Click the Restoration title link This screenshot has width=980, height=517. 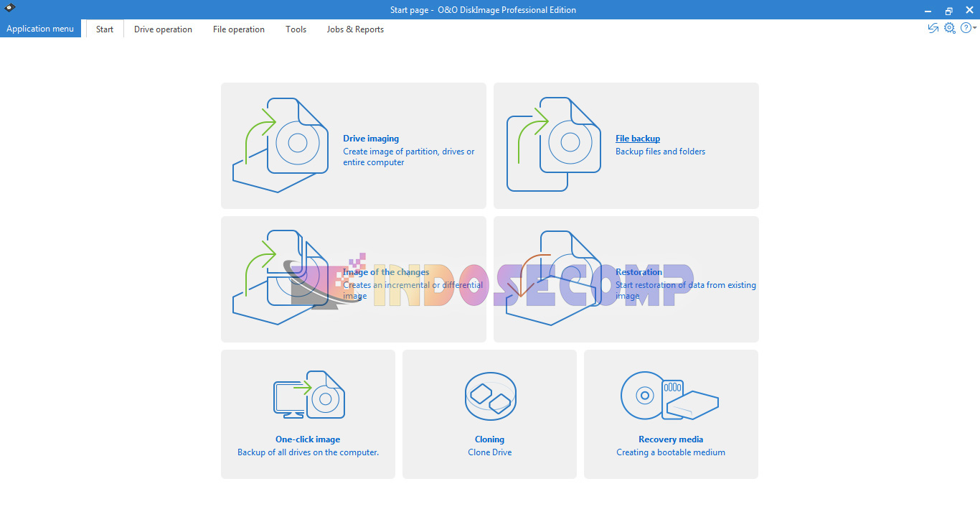(639, 272)
